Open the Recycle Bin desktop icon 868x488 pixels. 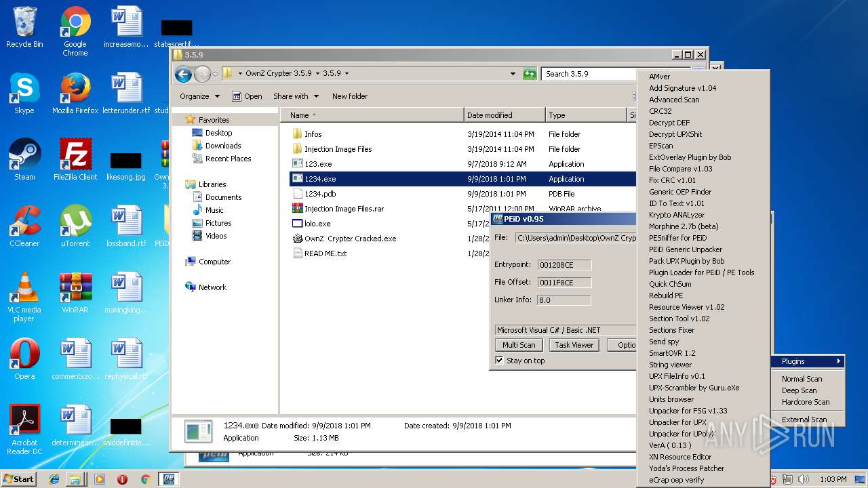click(24, 27)
